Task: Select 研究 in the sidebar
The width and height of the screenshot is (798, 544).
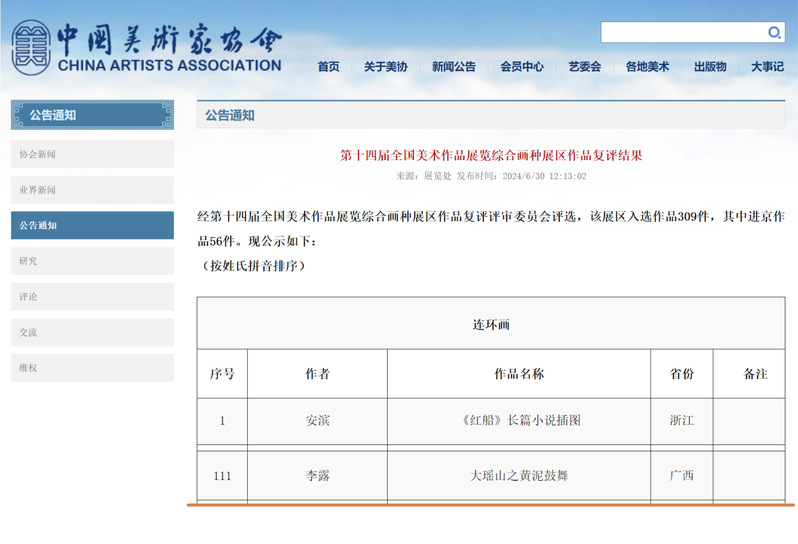Action: click(x=92, y=261)
